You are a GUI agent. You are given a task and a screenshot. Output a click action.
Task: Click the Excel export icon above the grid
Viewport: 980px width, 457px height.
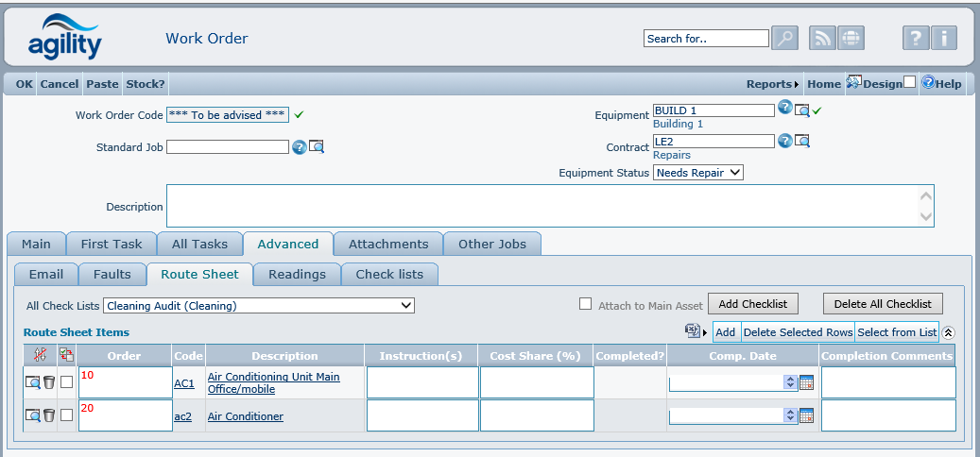(692, 331)
